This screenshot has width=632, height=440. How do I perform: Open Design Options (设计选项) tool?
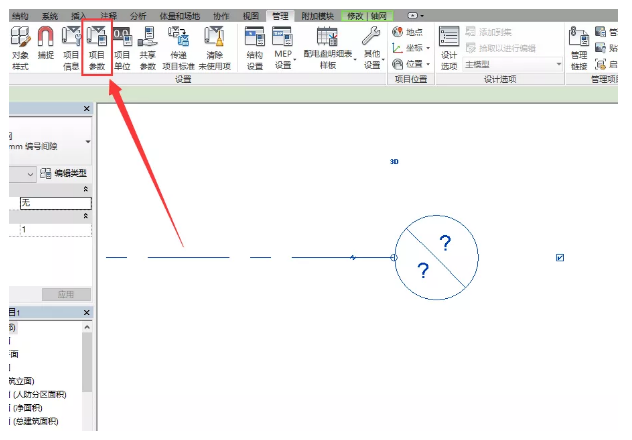(x=449, y=47)
